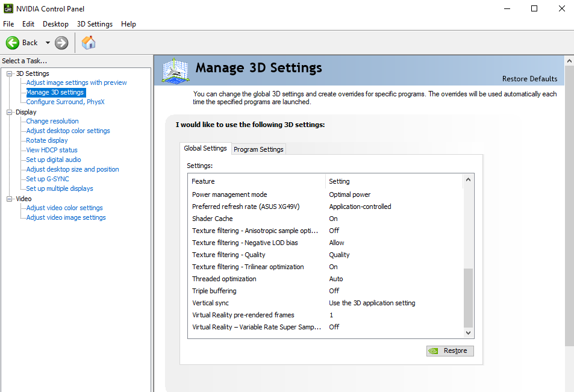574x392 pixels.
Task: Open the 3D Settings menu
Action: 95,24
